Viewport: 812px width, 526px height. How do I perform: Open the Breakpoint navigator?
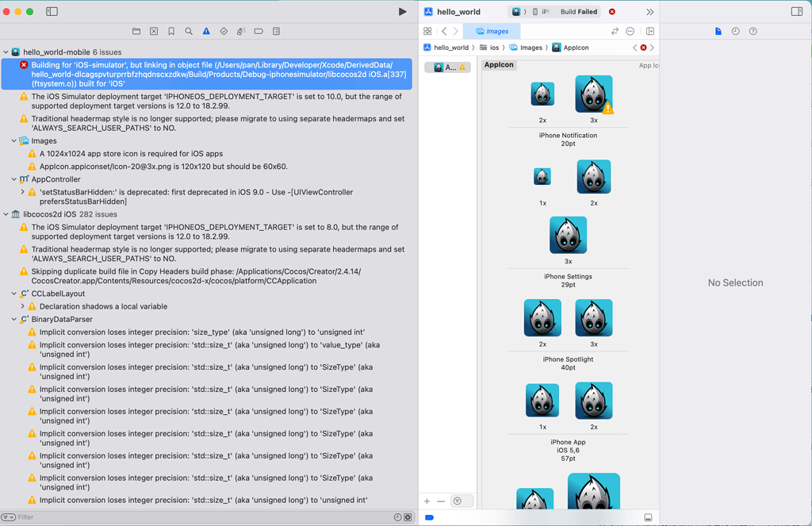tap(258, 31)
